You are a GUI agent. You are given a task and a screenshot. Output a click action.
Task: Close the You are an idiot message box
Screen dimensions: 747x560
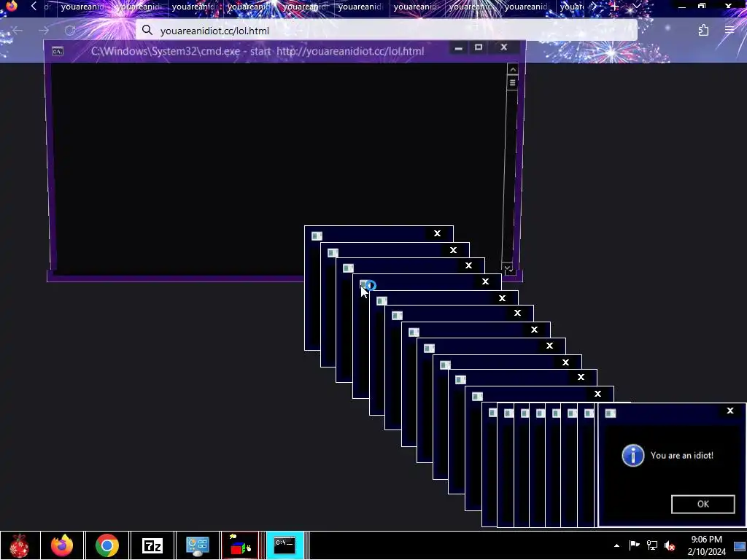(x=729, y=411)
